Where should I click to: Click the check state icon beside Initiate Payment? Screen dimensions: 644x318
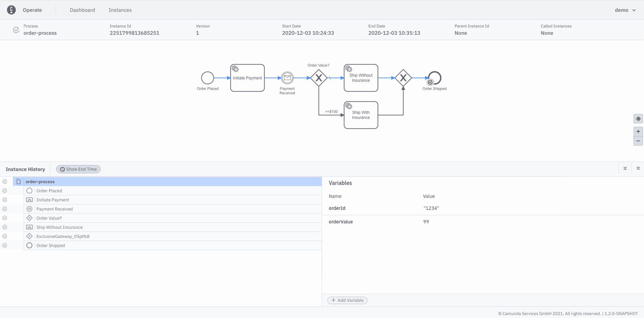pyautogui.click(x=5, y=200)
